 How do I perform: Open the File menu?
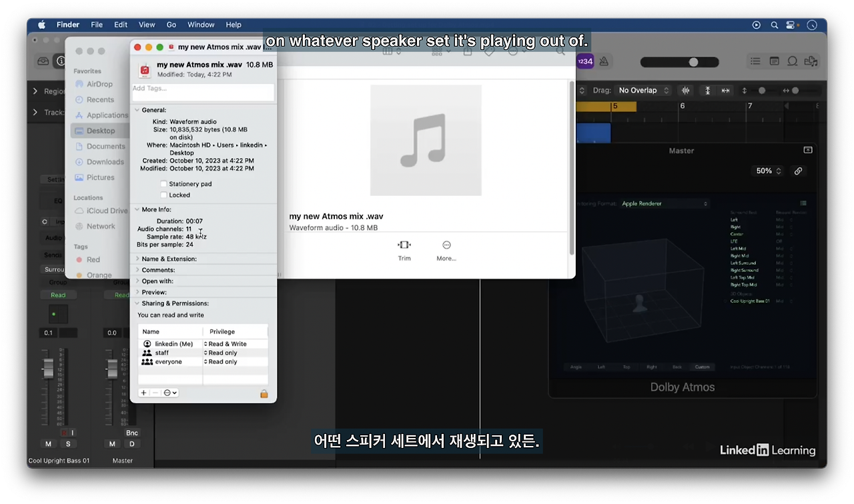click(97, 25)
